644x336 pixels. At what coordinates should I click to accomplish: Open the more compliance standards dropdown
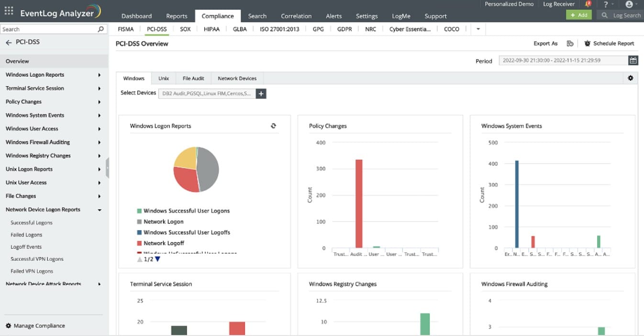click(478, 29)
